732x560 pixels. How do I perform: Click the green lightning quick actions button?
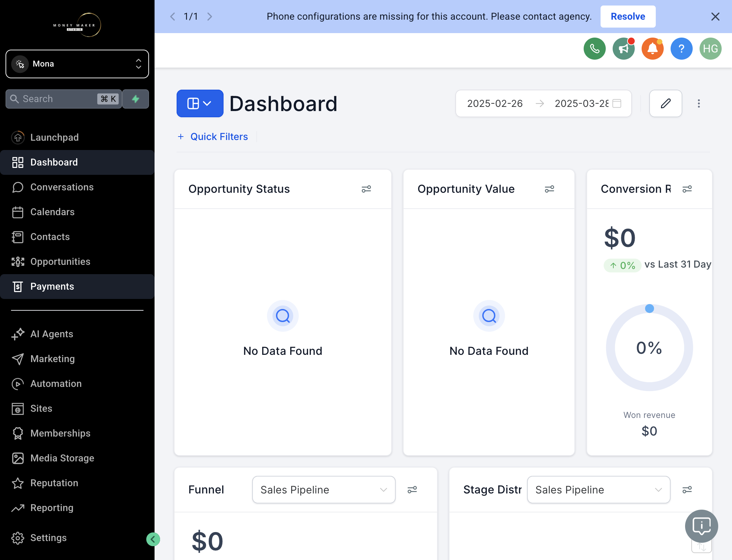pos(136,99)
